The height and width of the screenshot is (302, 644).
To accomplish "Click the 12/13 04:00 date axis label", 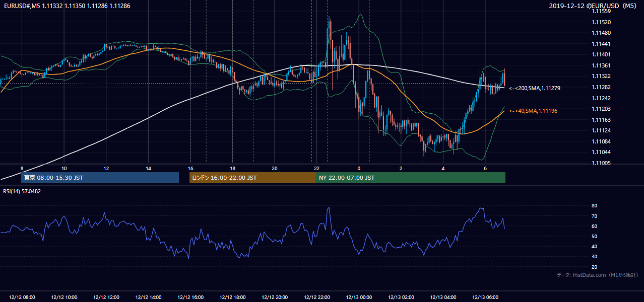I will coord(443,297).
